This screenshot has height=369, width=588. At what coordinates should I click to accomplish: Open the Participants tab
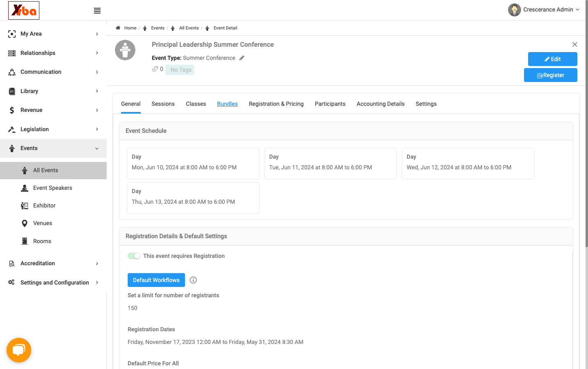coord(330,104)
